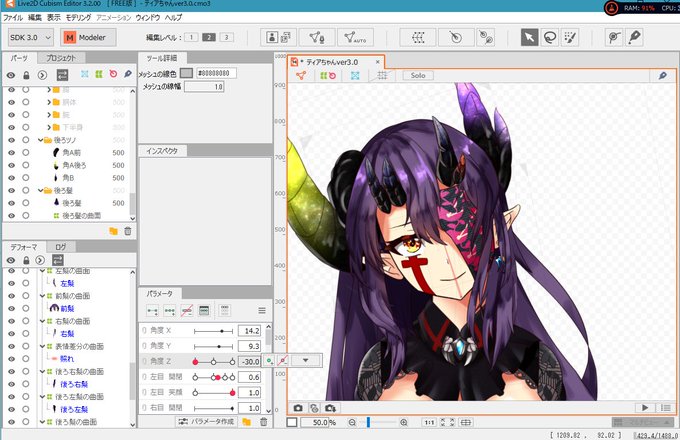Open the ウィンドウ menu
Image resolution: width=680 pixels, height=440 pixels.
click(x=148, y=17)
